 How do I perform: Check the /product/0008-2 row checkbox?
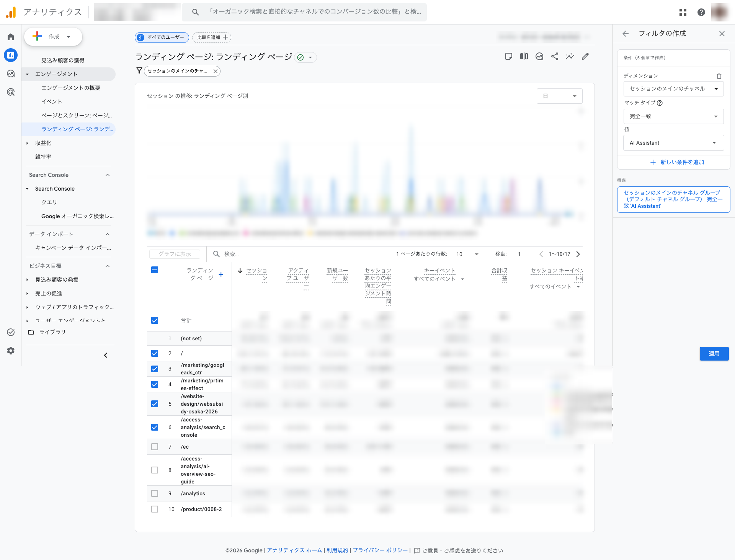[x=155, y=509]
